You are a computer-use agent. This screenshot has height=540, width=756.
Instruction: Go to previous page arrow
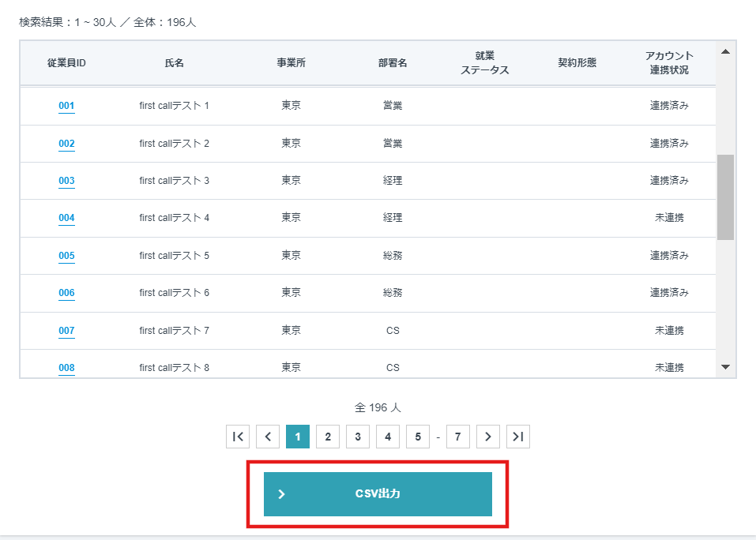tap(268, 437)
